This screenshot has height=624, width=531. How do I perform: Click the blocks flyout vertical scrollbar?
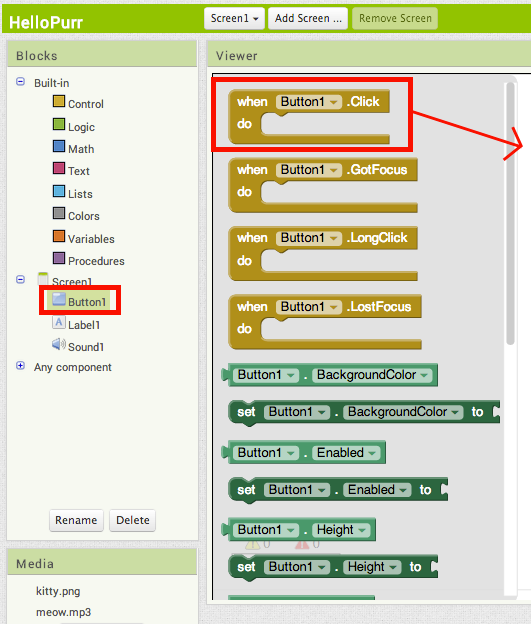click(510, 213)
